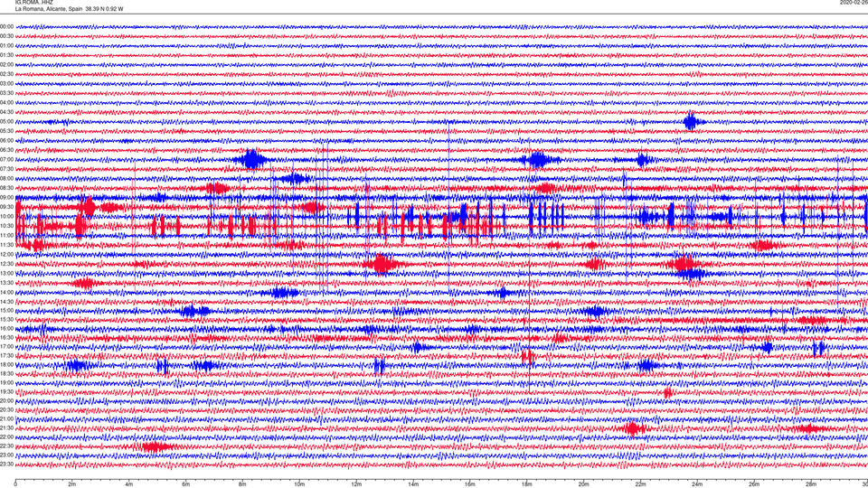Select the 08:00 time row label
This screenshot has width=868, height=488.
click(x=6, y=179)
